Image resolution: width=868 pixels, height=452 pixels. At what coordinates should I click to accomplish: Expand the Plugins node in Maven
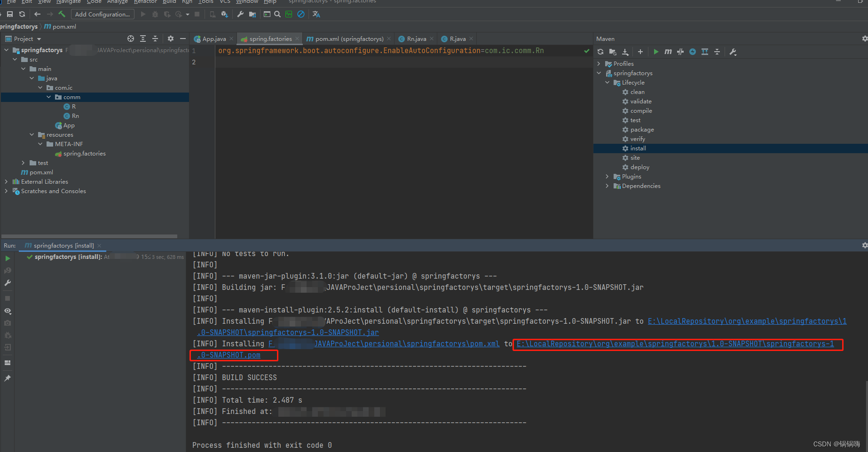(608, 176)
